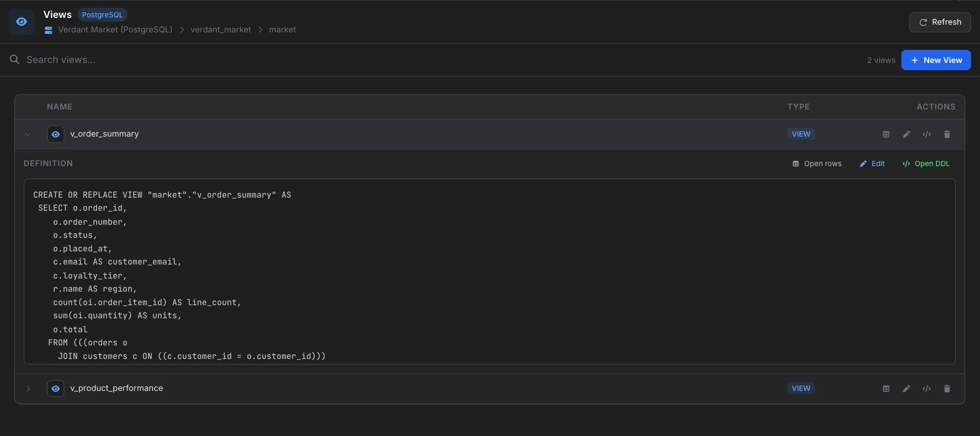
Task: Open rows icon for v_product_performance row
Action: point(886,389)
